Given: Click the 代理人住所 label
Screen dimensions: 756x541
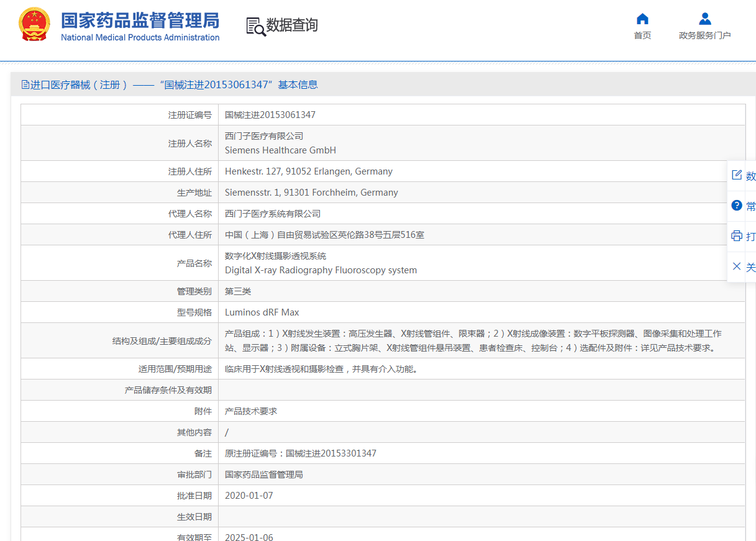Looking at the screenshot, I should tap(190, 235).
